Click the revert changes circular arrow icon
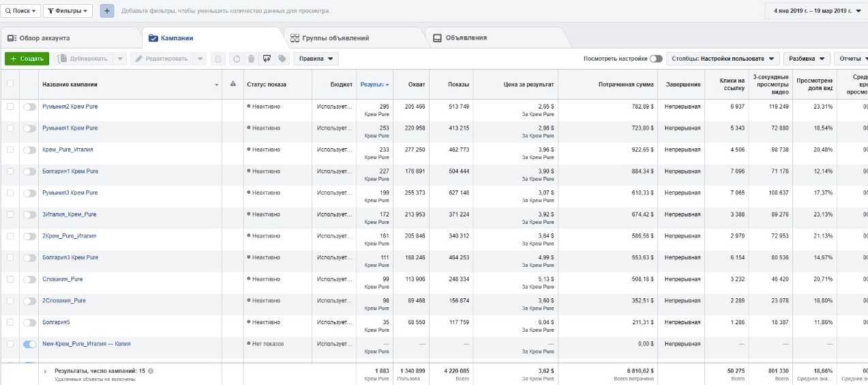This screenshot has height=385, width=868. tap(237, 59)
